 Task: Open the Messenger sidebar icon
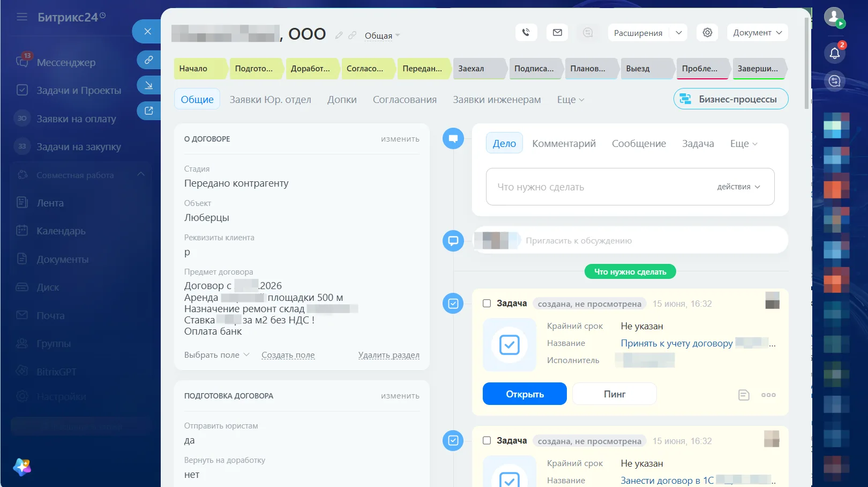(x=22, y=62)
